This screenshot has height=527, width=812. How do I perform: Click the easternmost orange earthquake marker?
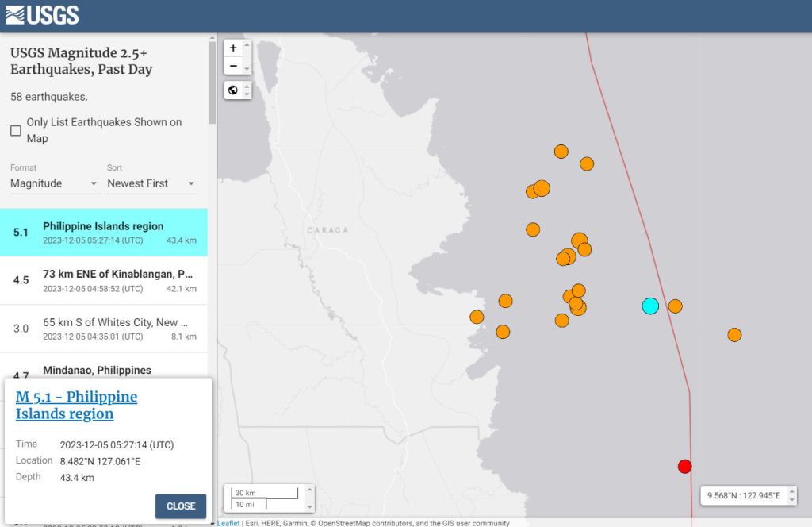point(734,335)
